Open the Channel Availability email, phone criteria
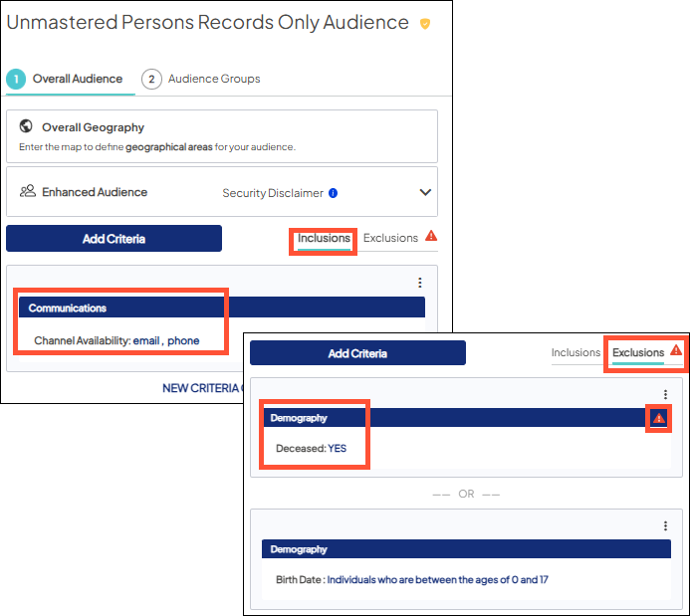Viewport: 690px width, 616px height. pos(116,340)
